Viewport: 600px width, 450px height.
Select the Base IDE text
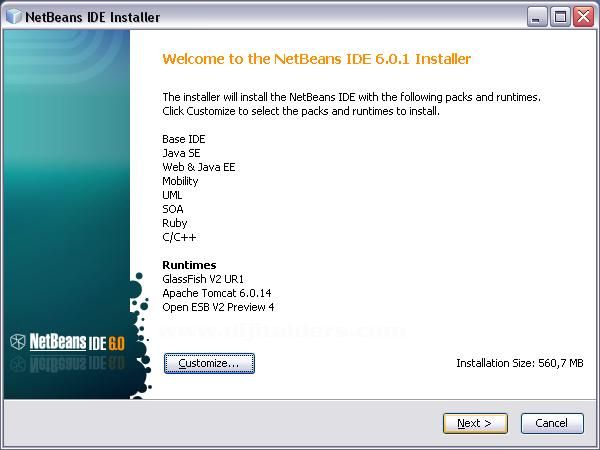pyautogui.click(x=184, y=139)
